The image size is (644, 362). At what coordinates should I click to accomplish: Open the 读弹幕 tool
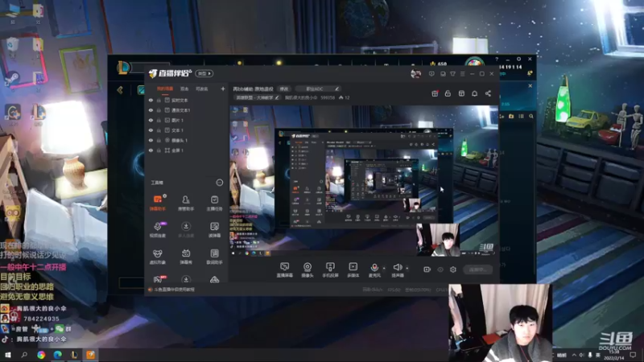[214, 229]
